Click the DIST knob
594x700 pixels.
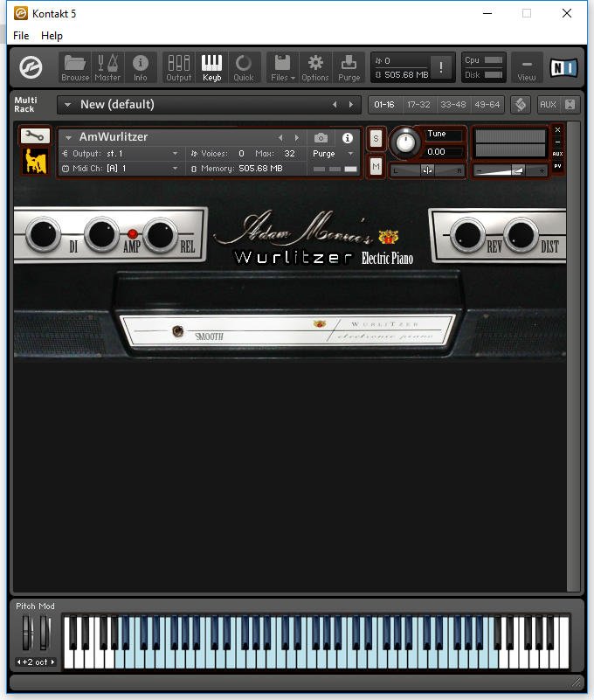click(521, 234)
